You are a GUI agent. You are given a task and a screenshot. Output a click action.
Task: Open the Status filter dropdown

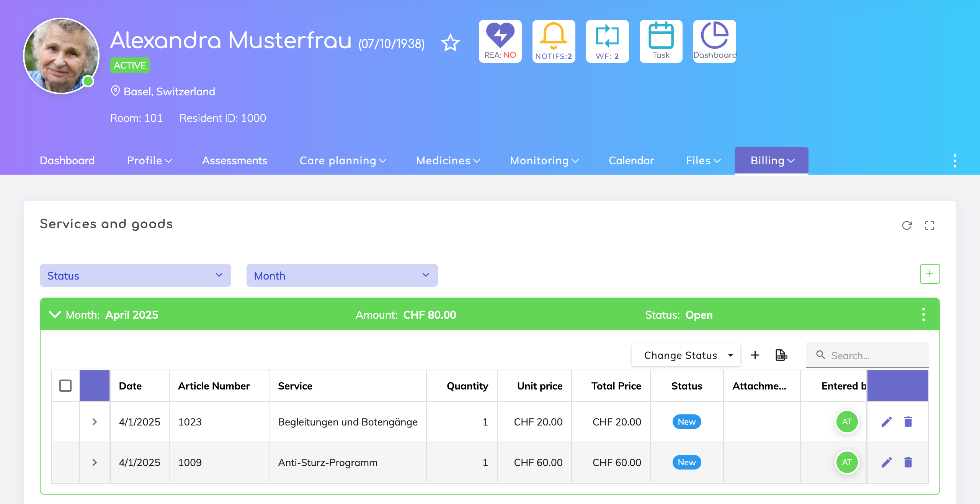pyautogui.click(x=135, y=275)
